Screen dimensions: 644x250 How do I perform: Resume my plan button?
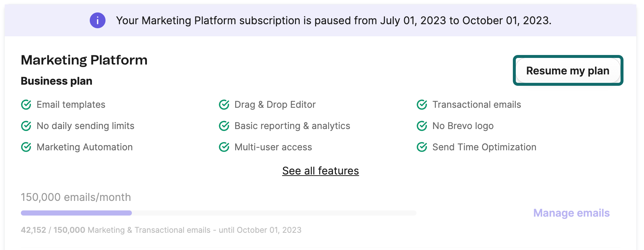pos(568,70)
